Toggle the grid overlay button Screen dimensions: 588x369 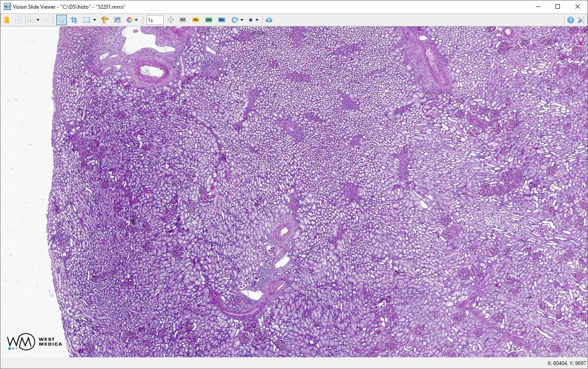pyautogui.click(x=31, y=20)
